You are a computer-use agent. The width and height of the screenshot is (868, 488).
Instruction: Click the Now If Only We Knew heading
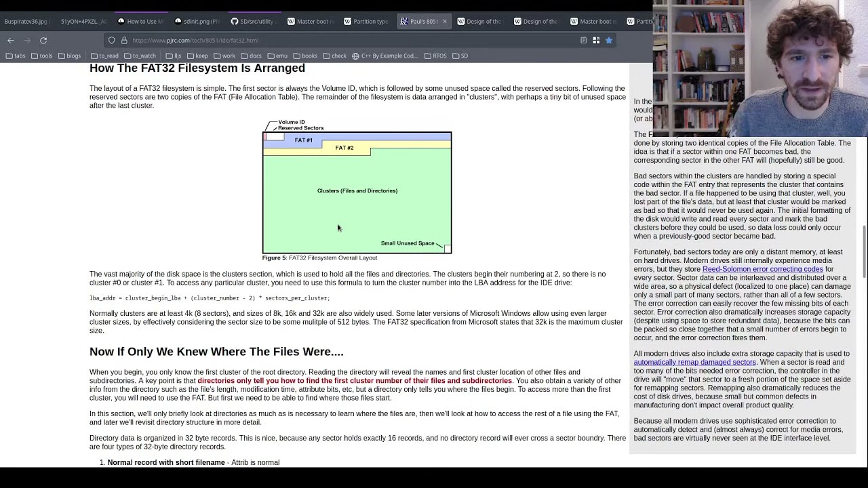click(216, 352)
